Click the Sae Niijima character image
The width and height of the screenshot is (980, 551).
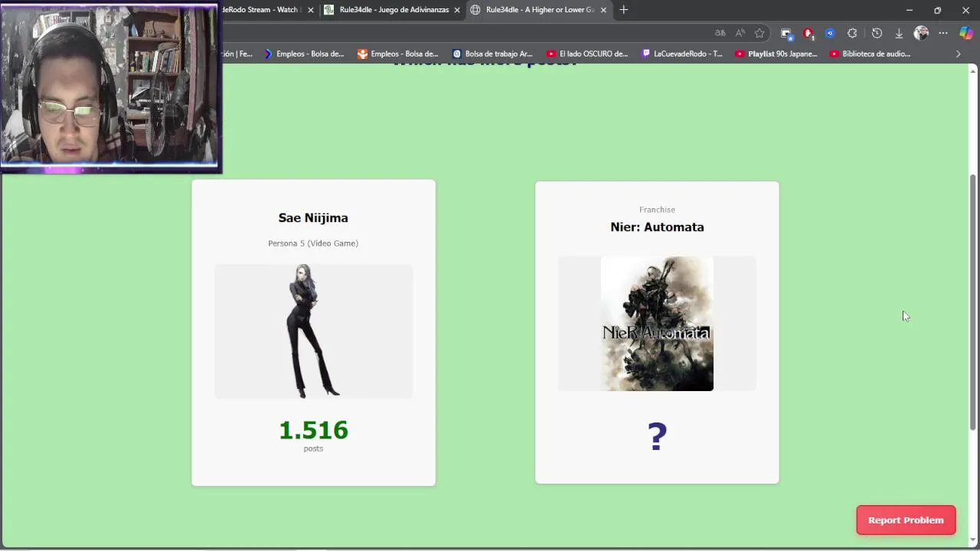coord(313,331)
